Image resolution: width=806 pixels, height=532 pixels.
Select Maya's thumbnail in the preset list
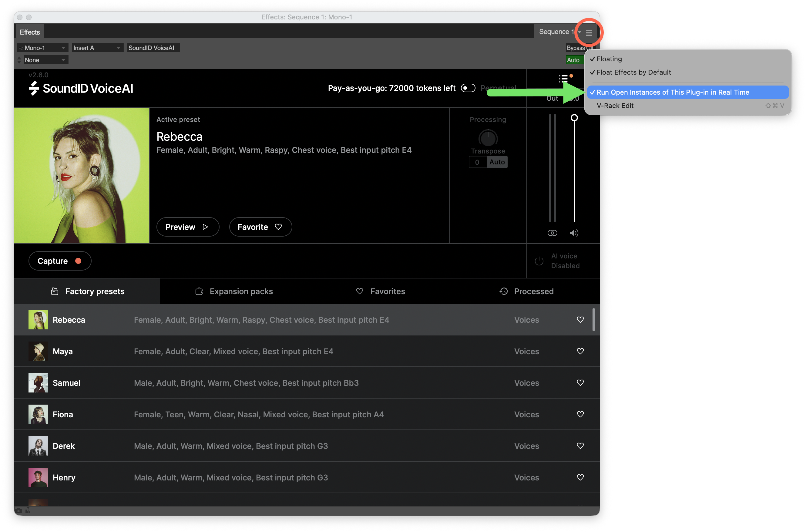[38, 351]
